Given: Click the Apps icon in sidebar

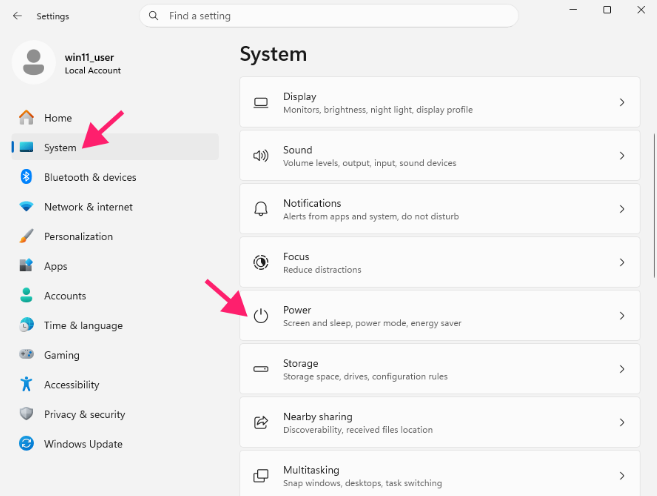Looking at the screenshot, I should (x=26, y=266).
